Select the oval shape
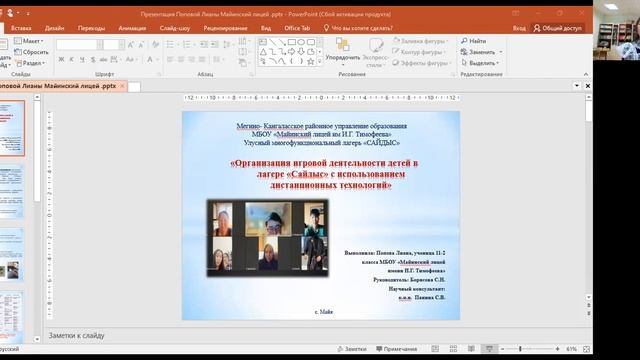640x360 pixels. click(301, 42)
